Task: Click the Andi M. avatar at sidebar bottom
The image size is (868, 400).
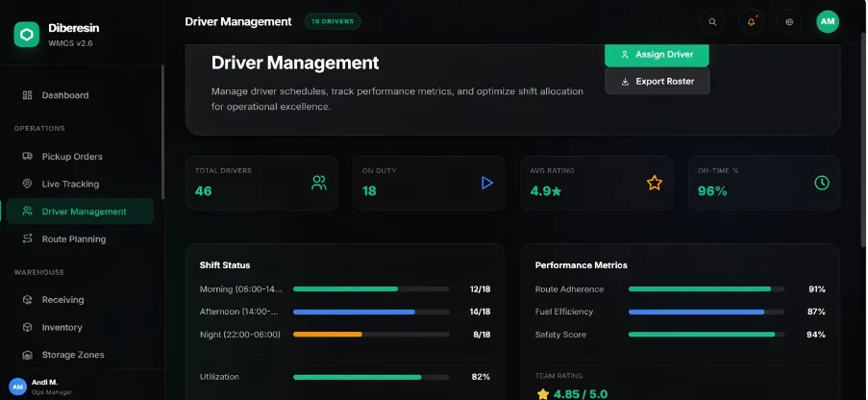Action: [17, 387]
